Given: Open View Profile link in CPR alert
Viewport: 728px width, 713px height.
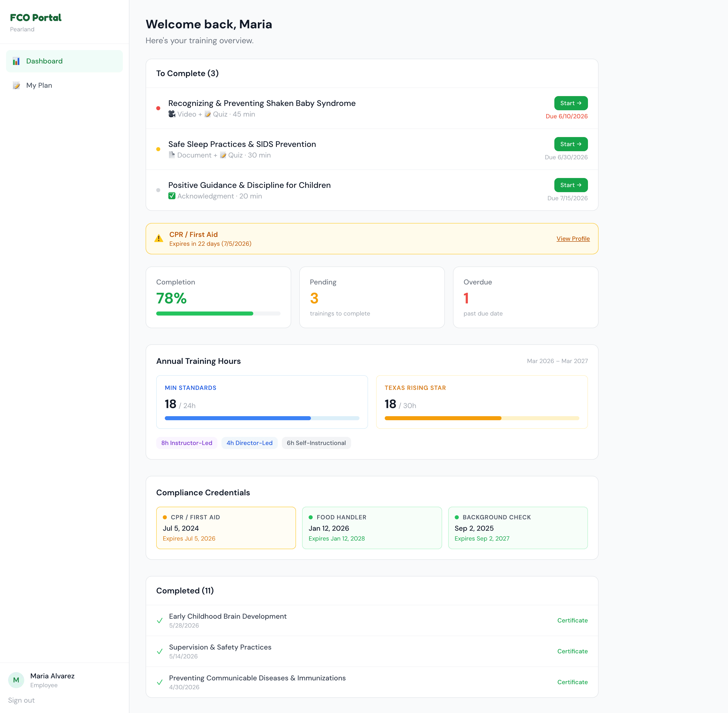Looking at the screenshot, I should [x=573, y=238].
